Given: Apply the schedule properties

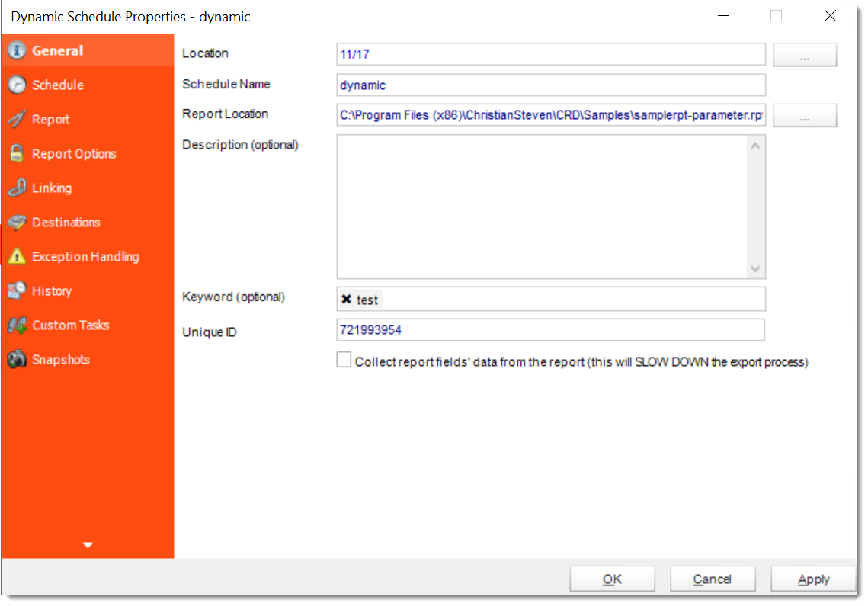Looking at the screenshot, I should click(812, 578).
